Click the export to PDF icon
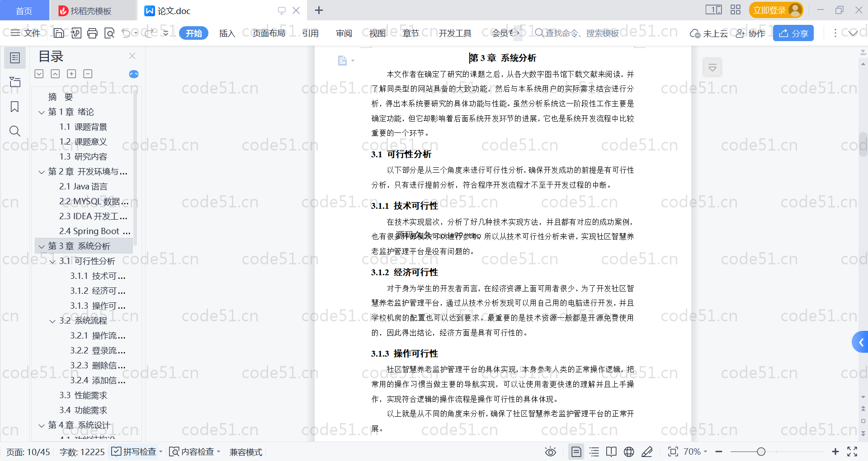This screenshot has width=868, height=461. (x=76, y=33)
